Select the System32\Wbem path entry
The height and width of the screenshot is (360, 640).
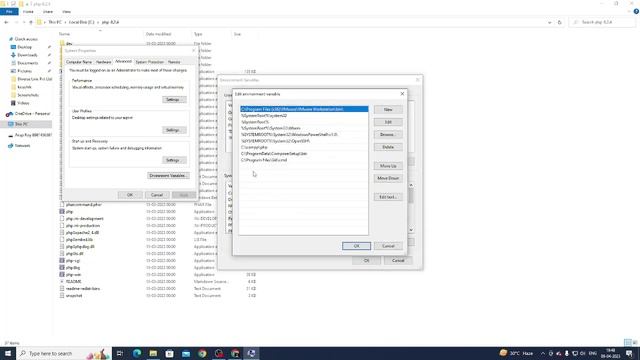pyautogui.click(x=304, y=128)
